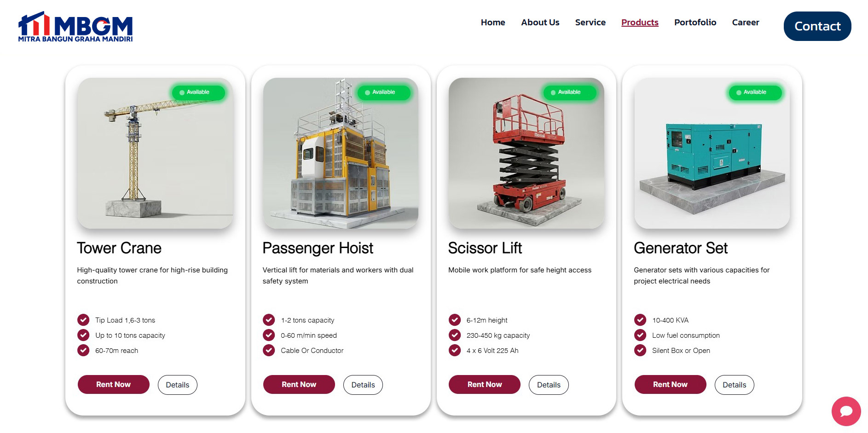868x433 pixels.
Task: Open the chat bubble widget
Action: point(846,411)
